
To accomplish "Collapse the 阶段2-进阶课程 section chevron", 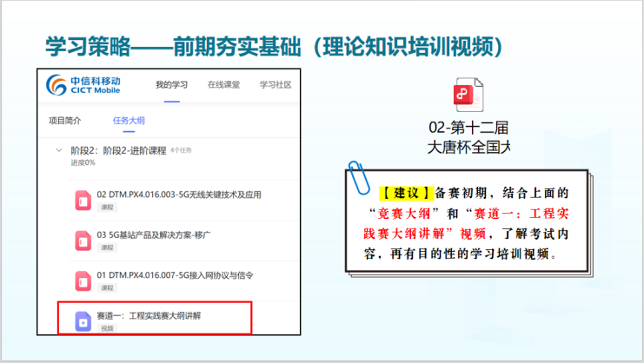I will coord(58,150).
